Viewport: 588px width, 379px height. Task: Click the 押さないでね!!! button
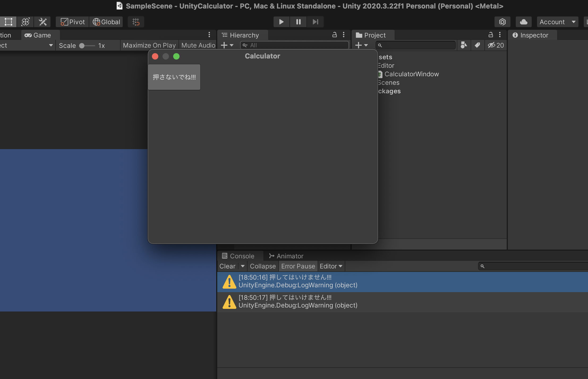click(174, 77)
